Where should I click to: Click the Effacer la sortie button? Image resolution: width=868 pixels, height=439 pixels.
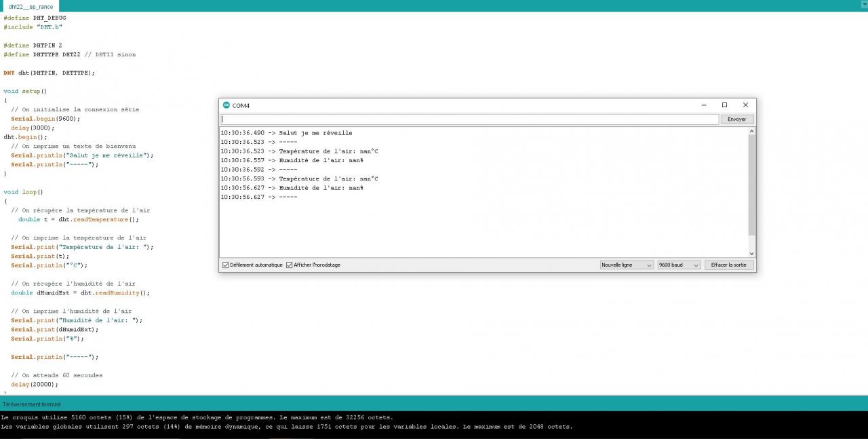tap(728, 265)
